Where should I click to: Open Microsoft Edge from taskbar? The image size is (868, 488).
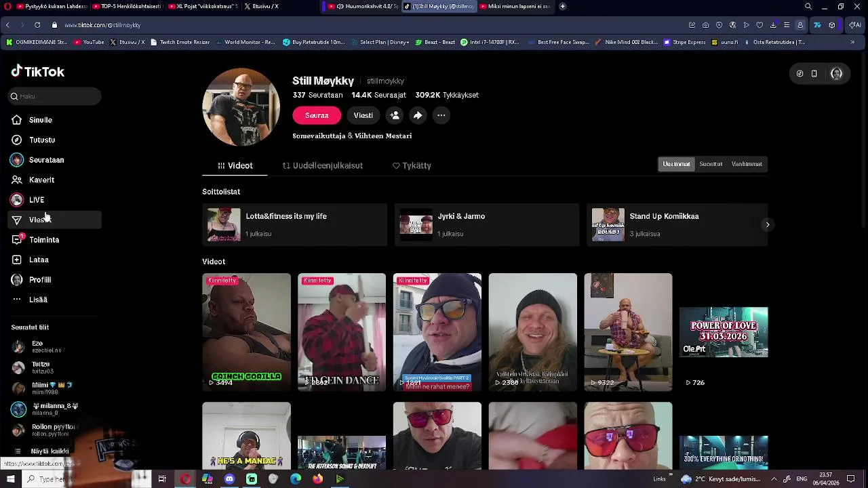pyautogui.click(x=296, y=479)
